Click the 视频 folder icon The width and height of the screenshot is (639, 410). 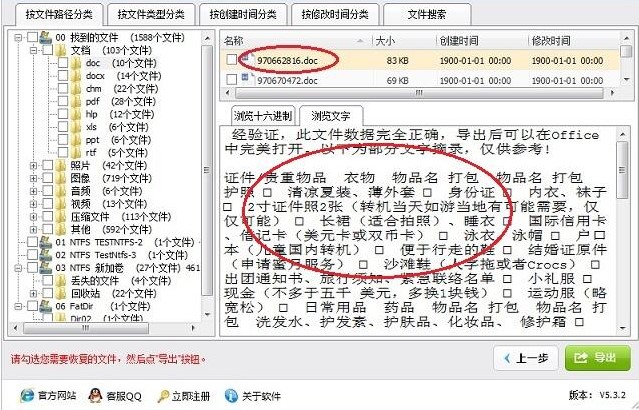[61, 204]
